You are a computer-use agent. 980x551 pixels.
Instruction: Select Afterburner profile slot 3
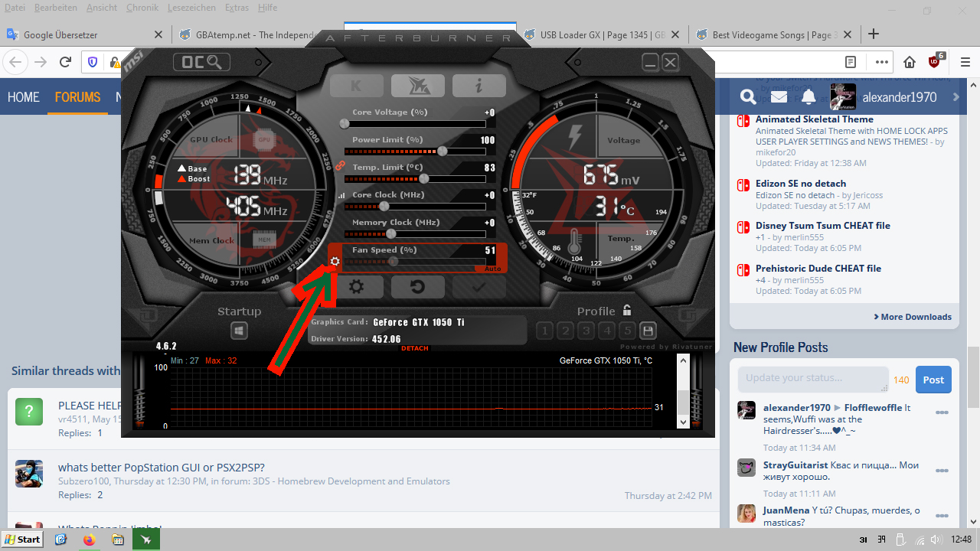point(586,331)
